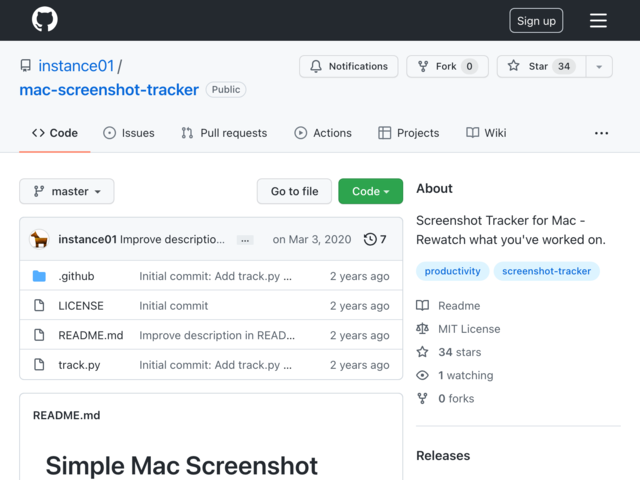This screenshot has height=480, width=640.
Task: Open the Notifications bell button
Action: (349, 66)
